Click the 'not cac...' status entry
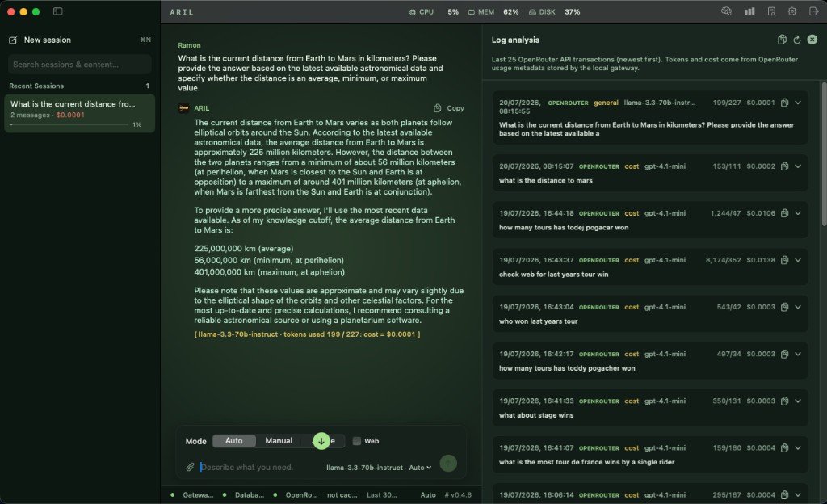This screenshot has width=827, height=504. (x=342, y=494)
